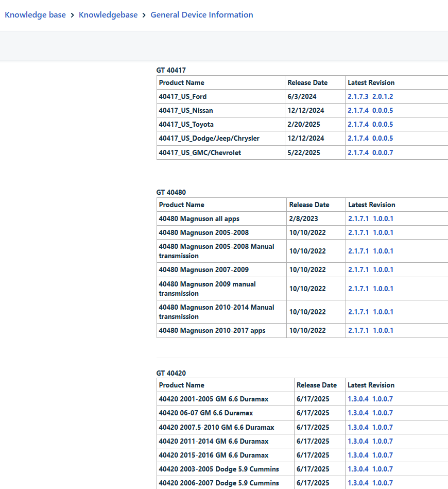Open revision 2.1.7.4 for 40417_US_GMC/Chevrolet

[x=358, y=153]
